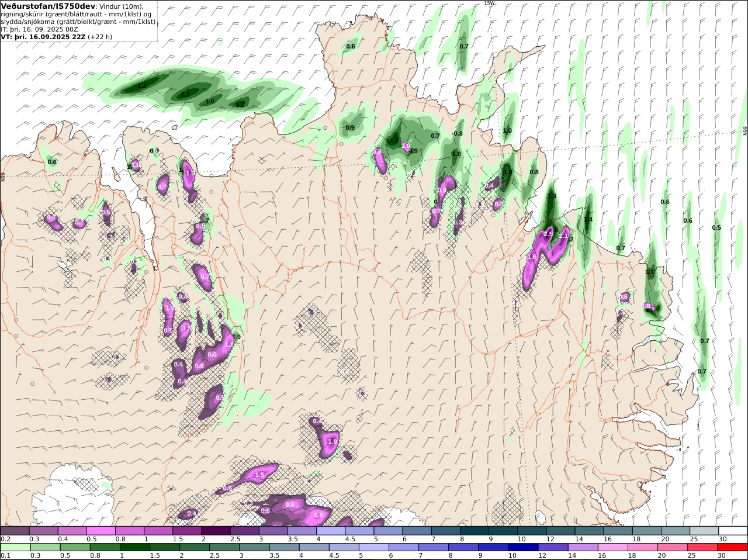
Task: Select the 0.3 swatch in the lower rain legend
Action: point(44,548)
